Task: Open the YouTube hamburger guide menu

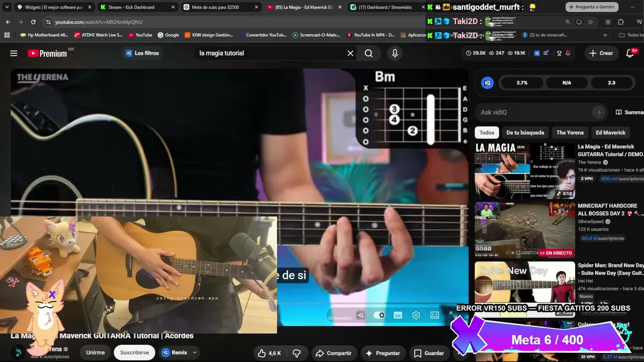Action: tap(14, 53)
